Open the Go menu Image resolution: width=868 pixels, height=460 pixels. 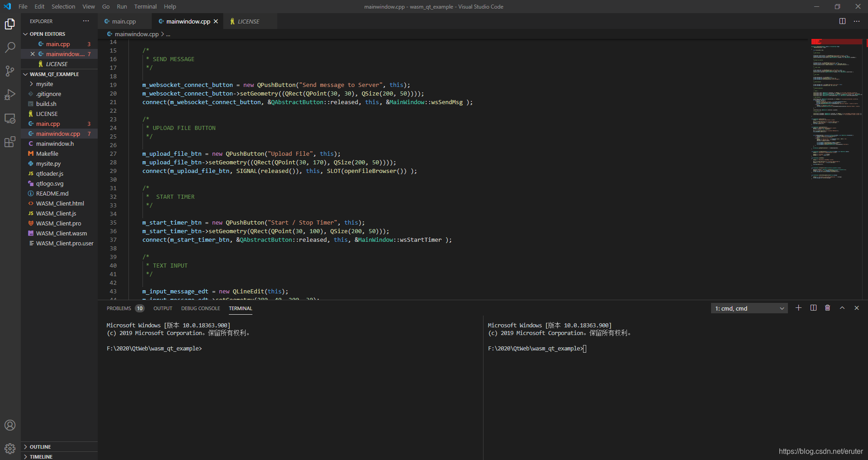[x=106, y=6]
